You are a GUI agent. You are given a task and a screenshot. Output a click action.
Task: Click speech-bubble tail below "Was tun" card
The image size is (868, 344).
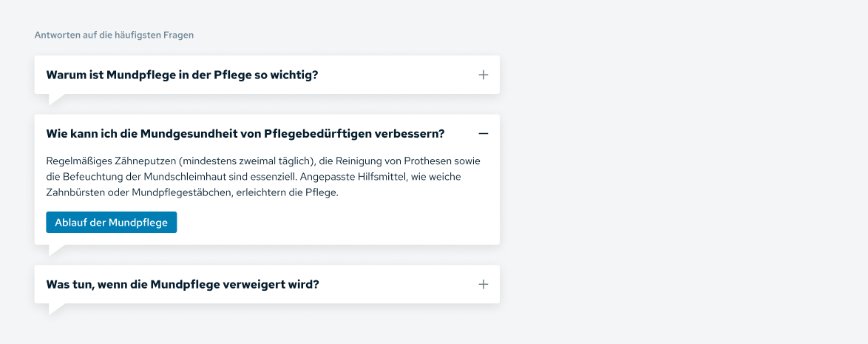55,308
